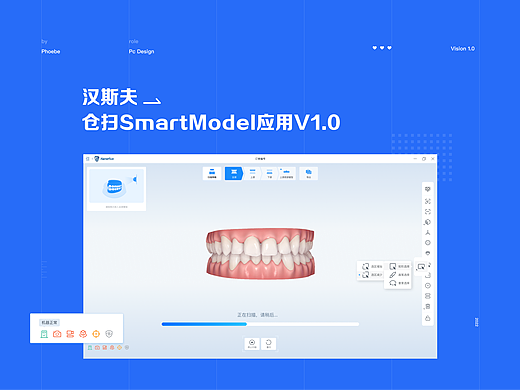Screen dimensions: 520x390
Task: Click the scanner illustration preview card
Action: (x=116, y=189)
